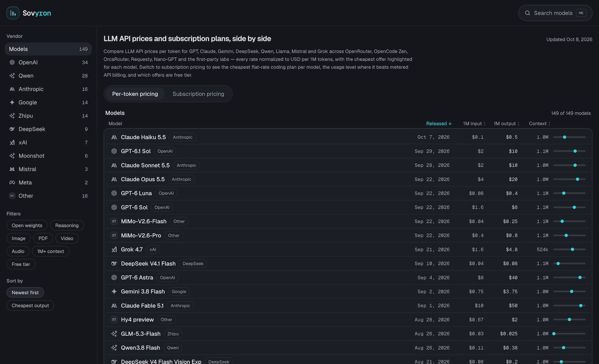Toggle the Open weights filter
Screen dimensions: 599x364
(x=27, y=225)
